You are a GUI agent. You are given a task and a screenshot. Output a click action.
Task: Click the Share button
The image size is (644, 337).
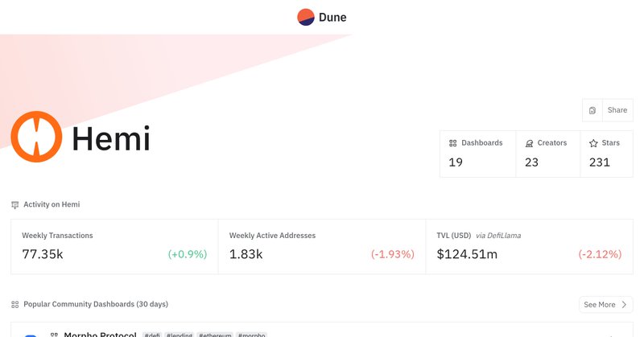coord(617,110)
